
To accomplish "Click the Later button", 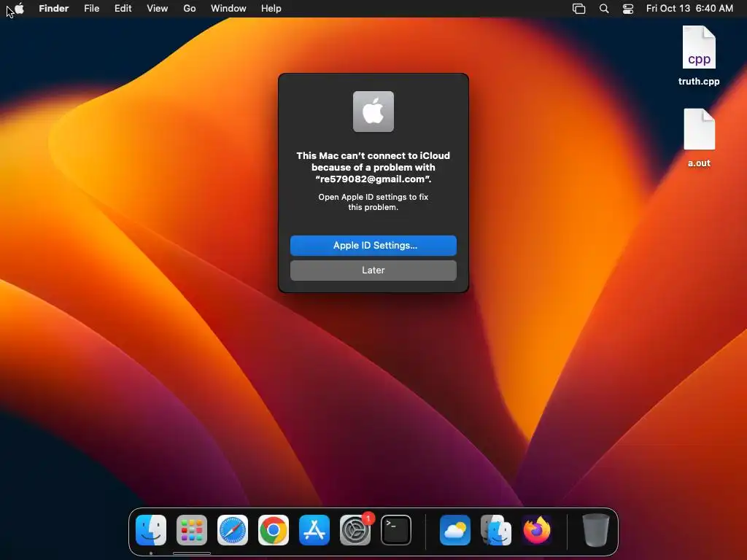I will pos(373,270).
